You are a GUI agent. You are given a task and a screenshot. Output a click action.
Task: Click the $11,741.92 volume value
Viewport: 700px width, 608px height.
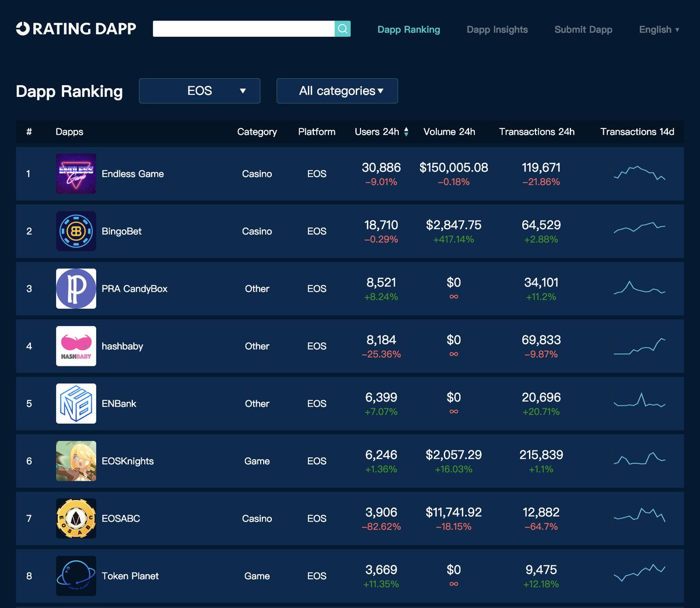[x=454, y=512]
